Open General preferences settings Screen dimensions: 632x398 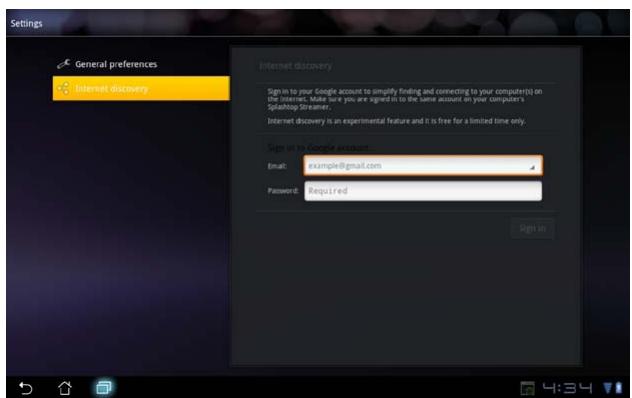[141, 64]
